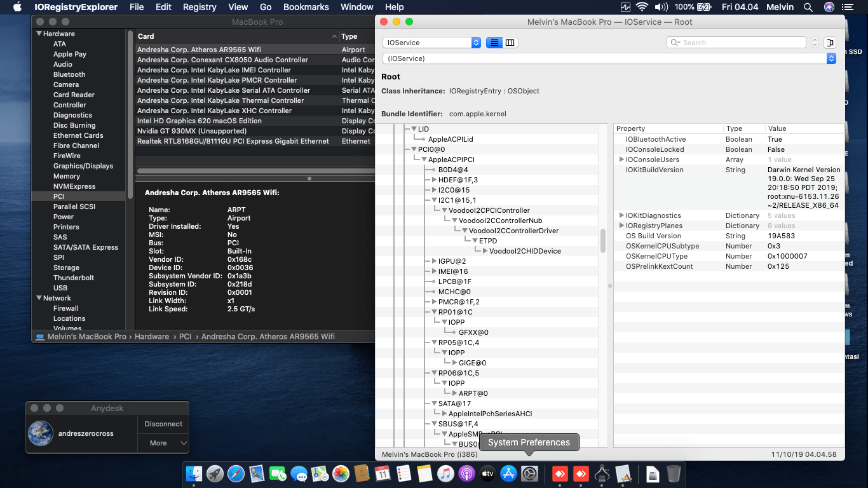Open Reminders from the Dock
Viewport: 868px width, 488px height.
[403, 473]
